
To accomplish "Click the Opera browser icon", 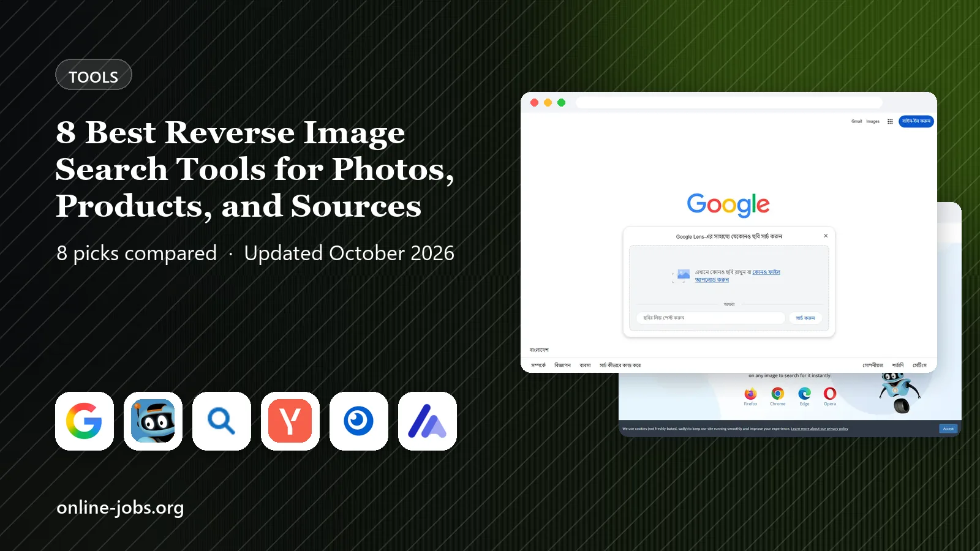I will coord(830,394).
